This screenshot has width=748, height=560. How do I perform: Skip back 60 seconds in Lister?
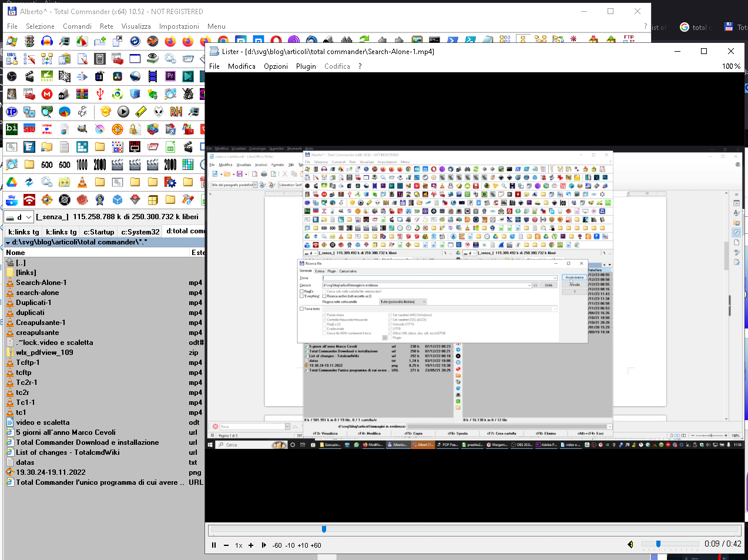(x=277, y=545)
